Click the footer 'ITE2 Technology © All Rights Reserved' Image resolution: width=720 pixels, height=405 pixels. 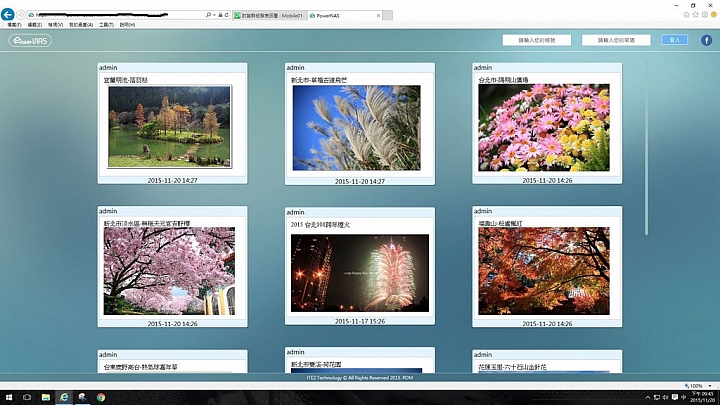(360, 377)
